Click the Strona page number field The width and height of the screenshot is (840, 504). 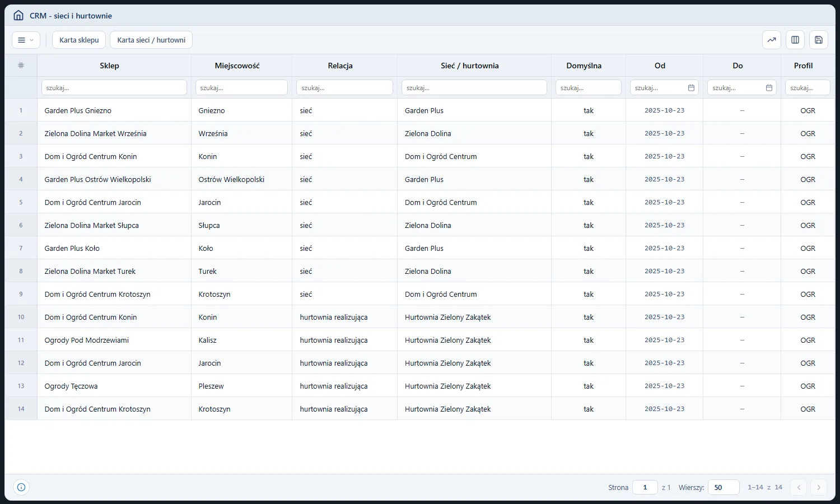(645, 487)
